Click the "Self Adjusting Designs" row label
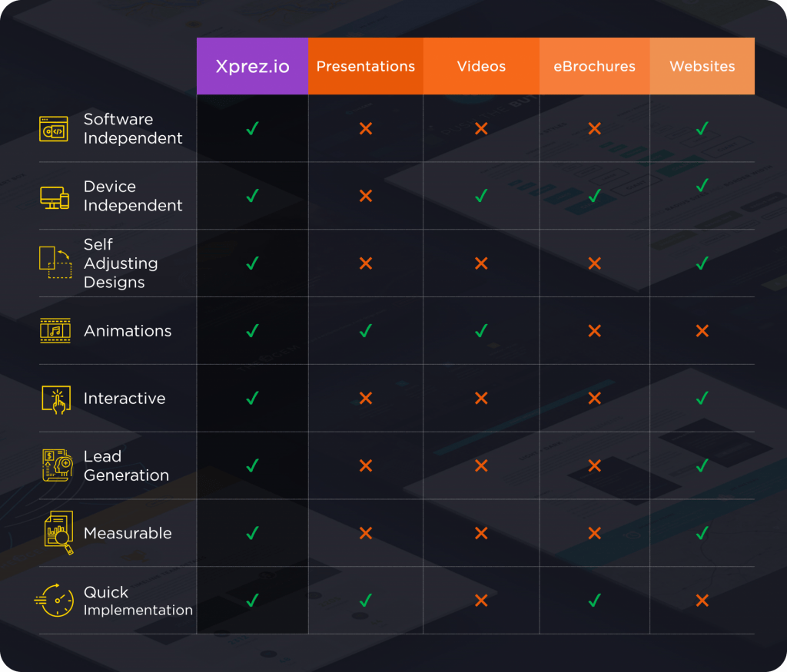 pyautogui.click(x=121, y=263)
